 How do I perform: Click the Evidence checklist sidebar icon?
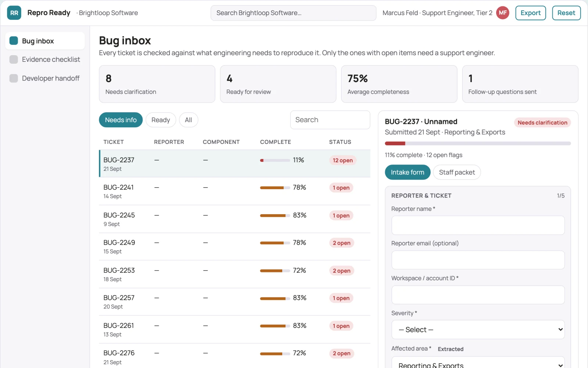(14, 60)
